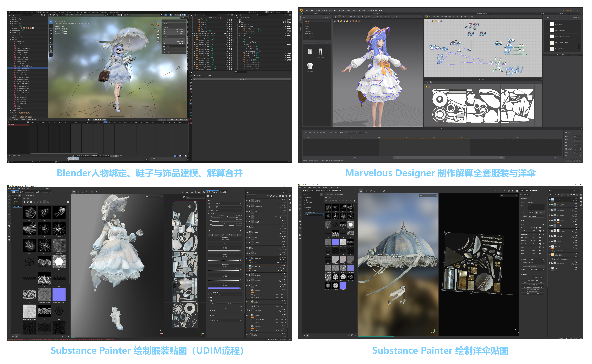Select the Annotate pencil tool in Blender
The width and height of the screenshot is (592, 364).
coord(51,46)
